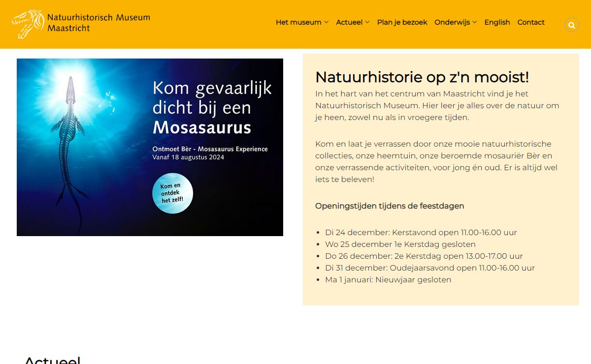
Task: Open the Actueel menu item
Action: click(349, 22)
